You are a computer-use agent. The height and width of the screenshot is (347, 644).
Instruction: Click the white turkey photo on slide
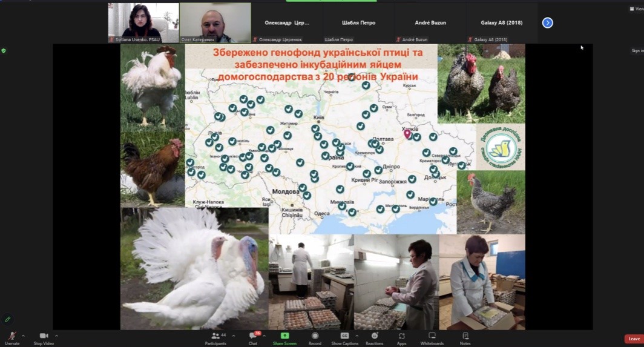(x=194, y=268)
